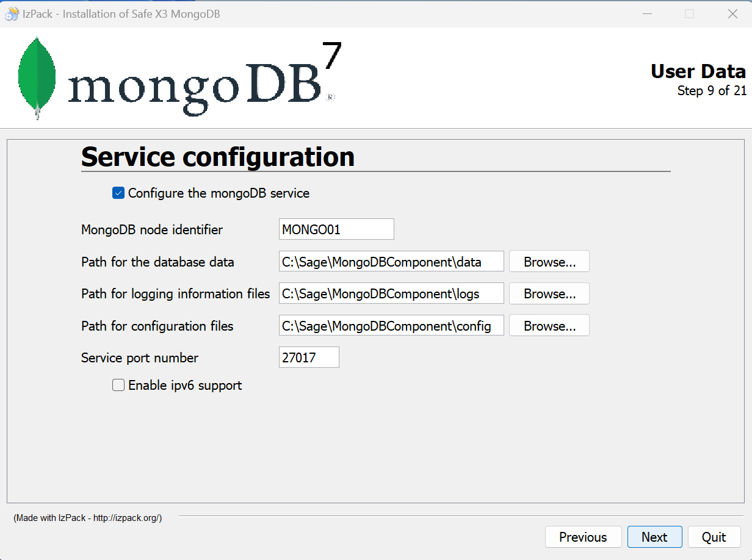This screenshot has height=560, width=752.
Task: Browse for the configuration files folder
Action: tap(549, 326)
